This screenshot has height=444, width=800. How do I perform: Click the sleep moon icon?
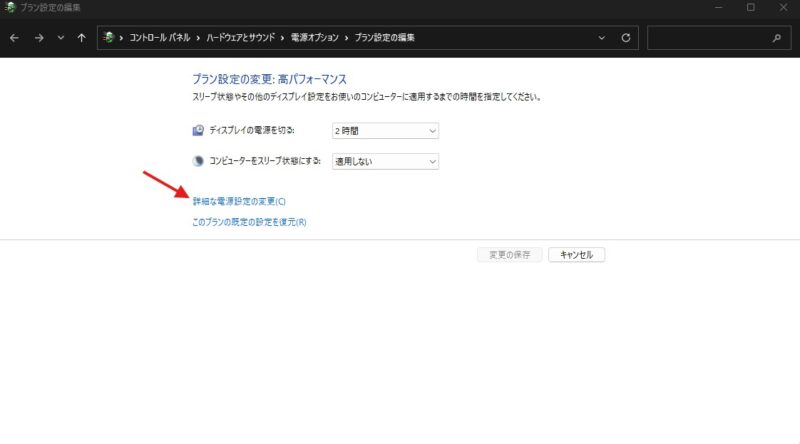(198, 161)
